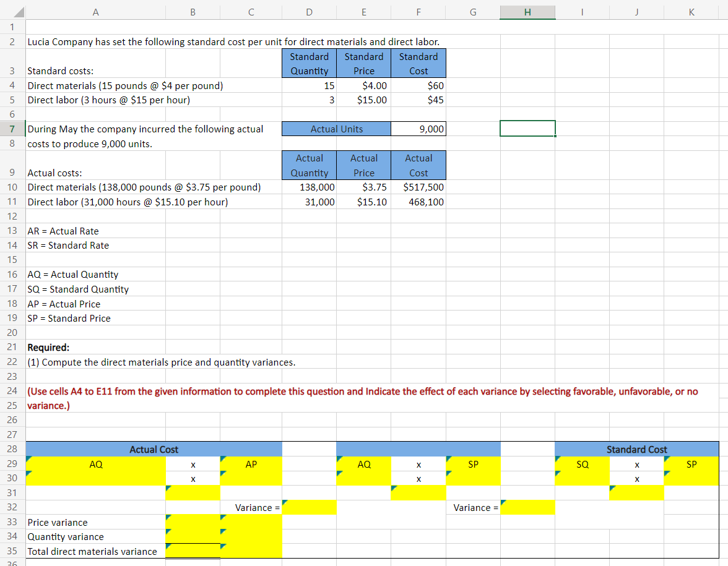The image size is (728, 566).
Task: Select the $3.75 Actual Price cell
Action: (363, 187)
